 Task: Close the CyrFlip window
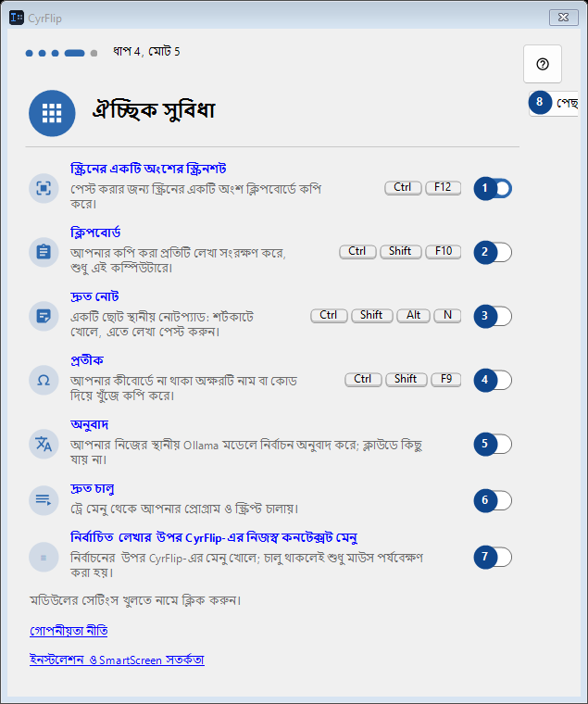click(564, 18)
